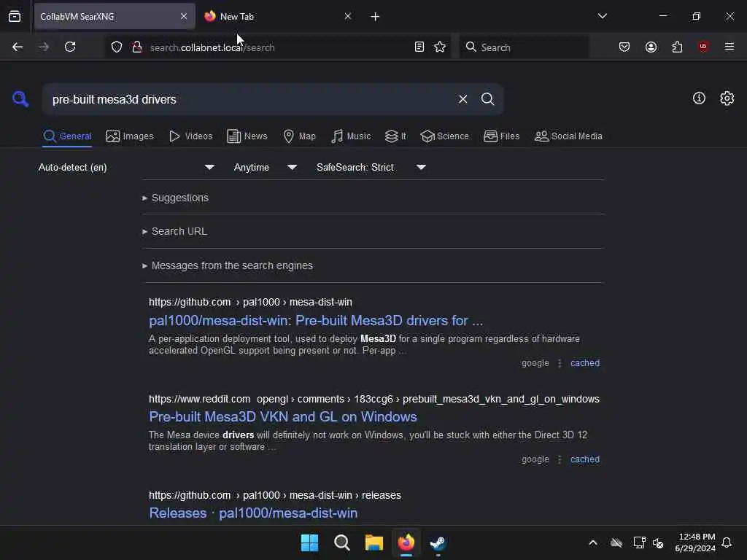The height and width of the screenshot is (560, 747).
Task: Open a new tab with the plus button
Action: [376, 17]
